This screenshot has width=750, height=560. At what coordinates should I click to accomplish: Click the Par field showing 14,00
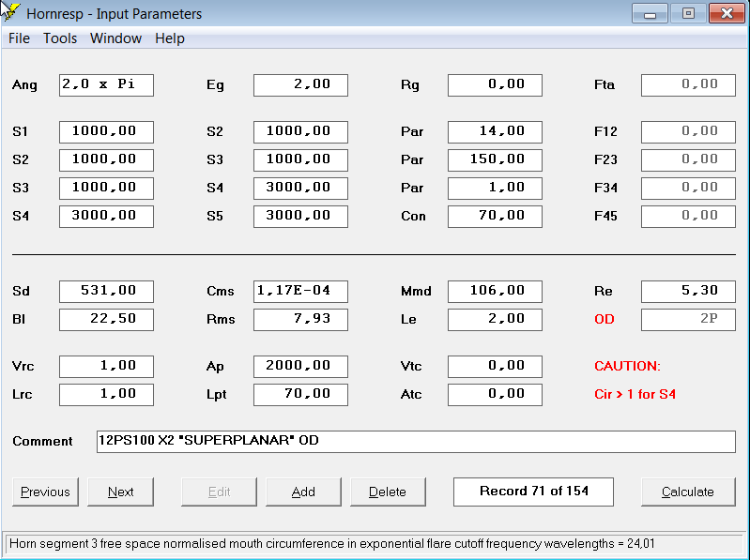coord(495,132)
